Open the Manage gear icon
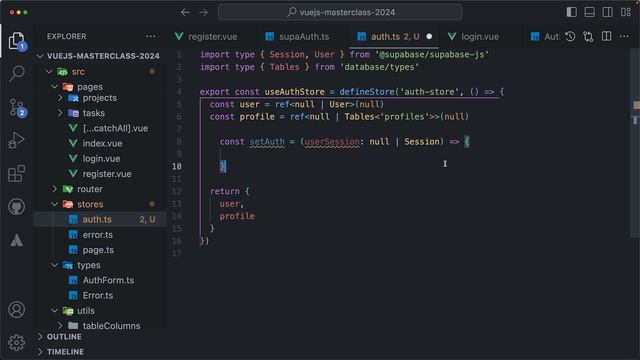This screenshot has width=640, height=360. point(17,342)
